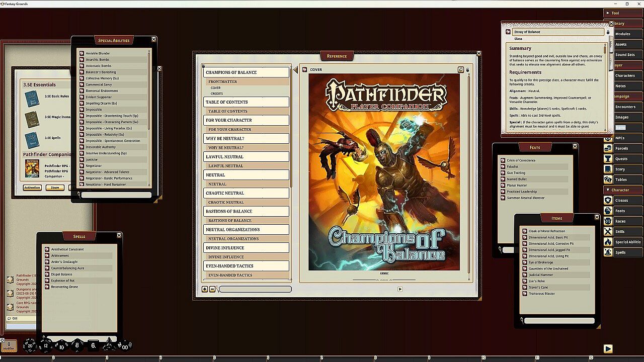This screenshot has height=362, width=644.
Task: Open Gun Twirling in Feats list
Action: [x=516, y=173]
